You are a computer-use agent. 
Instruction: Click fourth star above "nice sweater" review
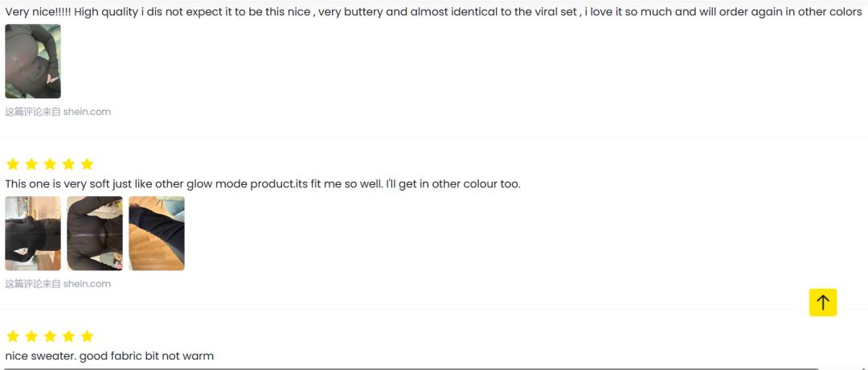tap(68, 336)
